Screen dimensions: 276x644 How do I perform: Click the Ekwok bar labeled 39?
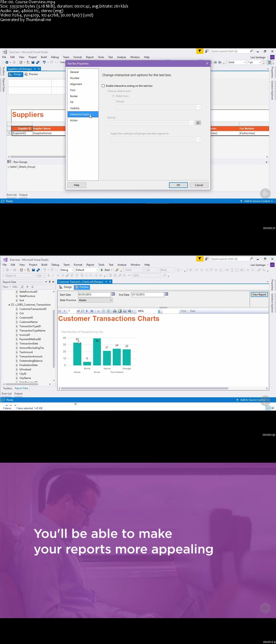[x=97, y=352]
